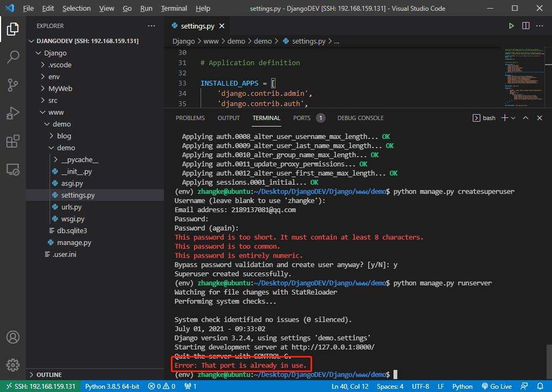Open Remote Explorer view

coord(13,170)
